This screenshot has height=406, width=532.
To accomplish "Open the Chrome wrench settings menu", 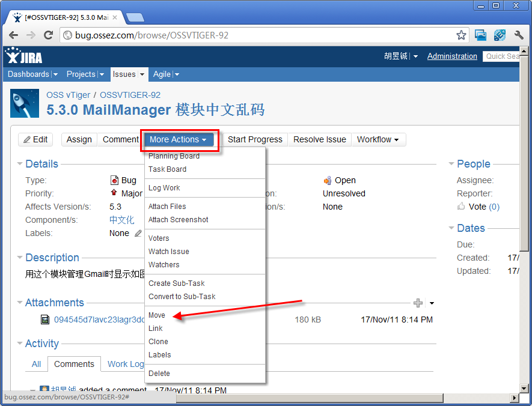I will 519,35.
